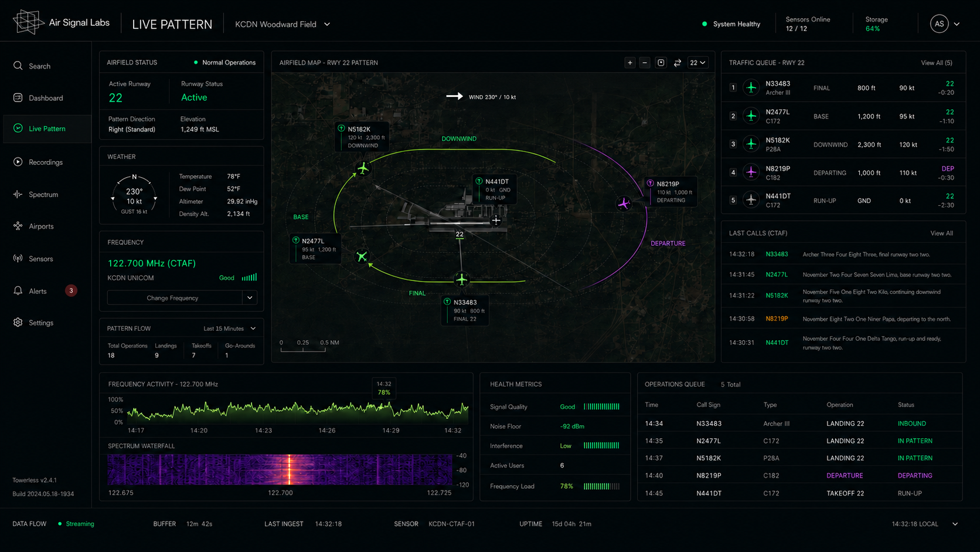
Task: Open the Change Frequency dropdown arrow
Action: coord(250,298)
